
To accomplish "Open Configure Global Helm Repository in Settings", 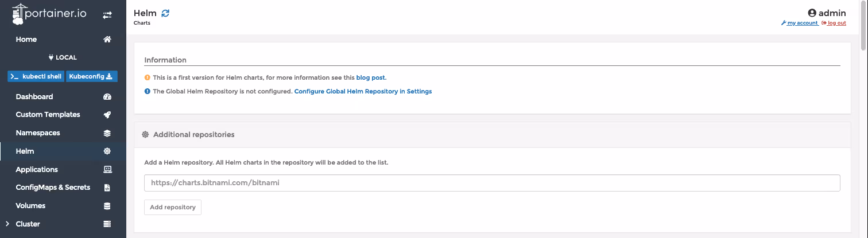I will click(363, 91).
